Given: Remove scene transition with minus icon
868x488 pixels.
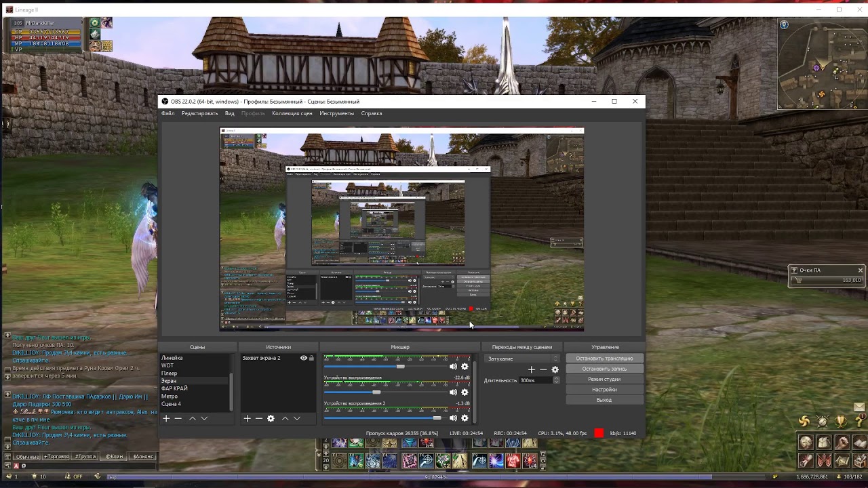Looking at the screenshot, I should 543,369.
